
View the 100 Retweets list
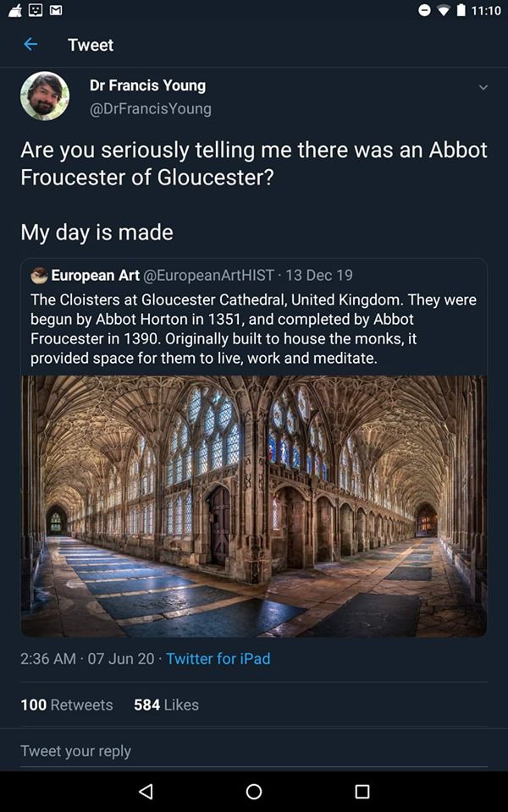click(66, 705)
